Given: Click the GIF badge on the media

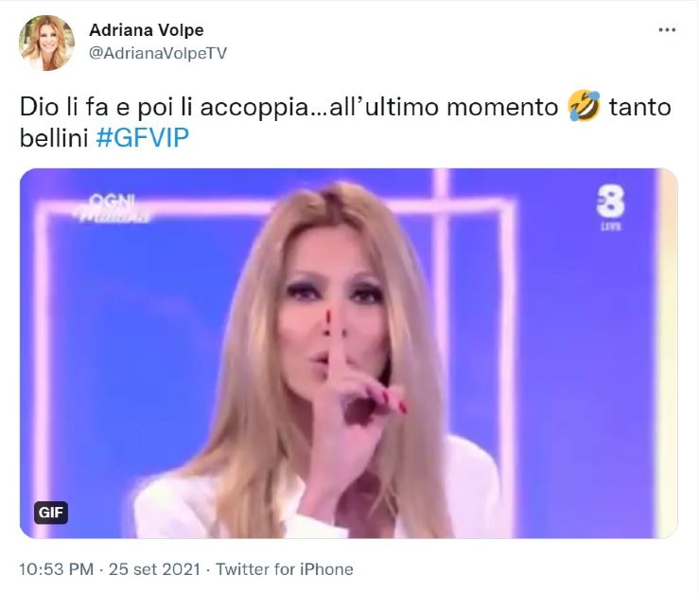Looking at the screenshot, I should (x=51, y=513).
